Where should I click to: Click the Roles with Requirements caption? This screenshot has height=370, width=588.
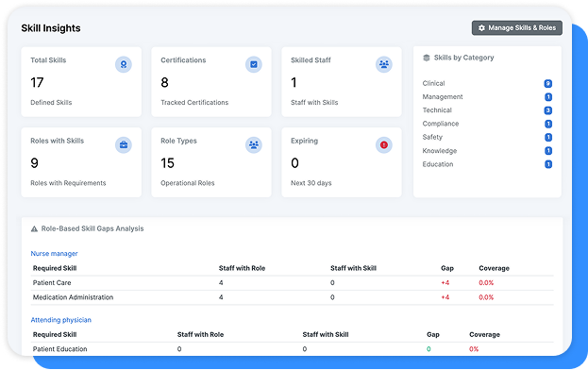click(68, 183)
